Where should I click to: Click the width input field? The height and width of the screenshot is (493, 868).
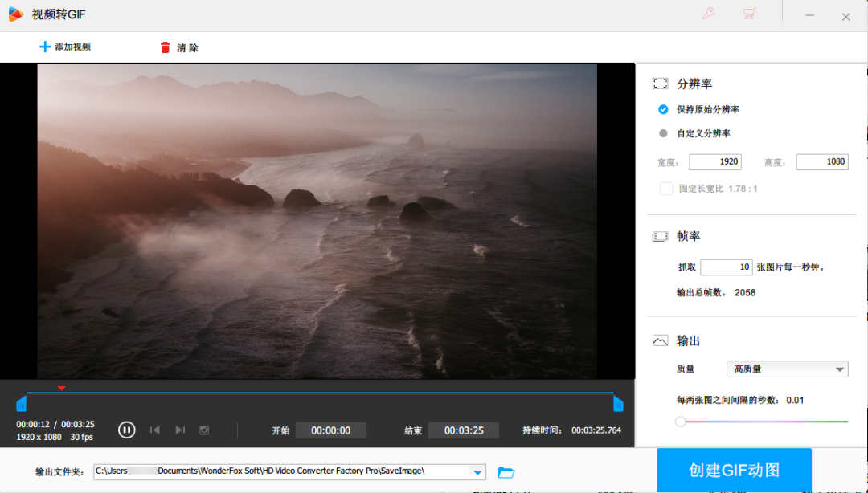(x=714, y=161)
